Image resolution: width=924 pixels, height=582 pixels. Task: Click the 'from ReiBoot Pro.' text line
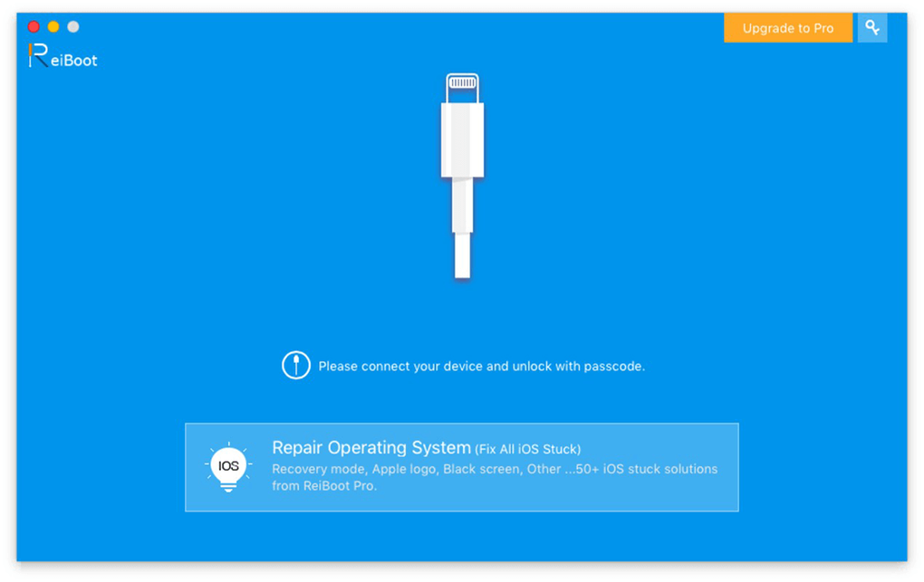point(324,486)
